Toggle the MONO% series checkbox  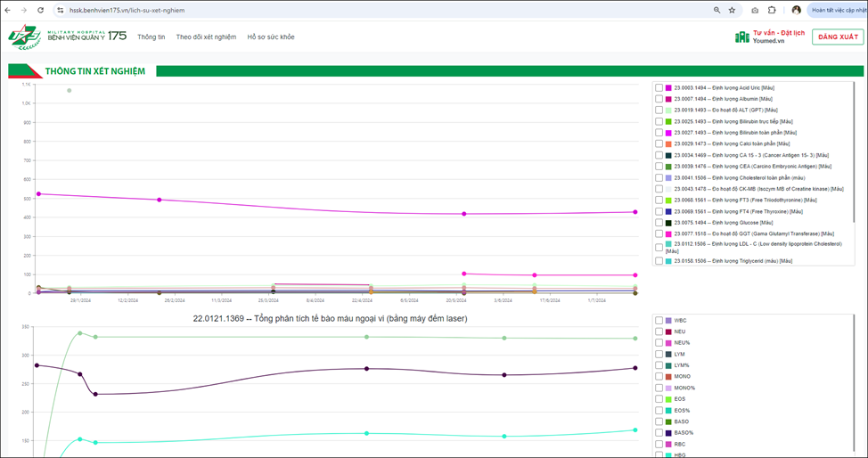click(659, 388)
